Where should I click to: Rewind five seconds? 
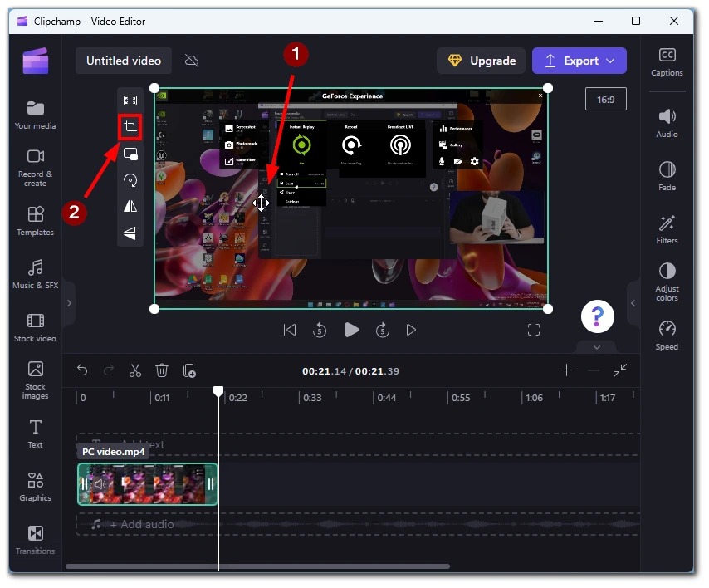(320, 330)
